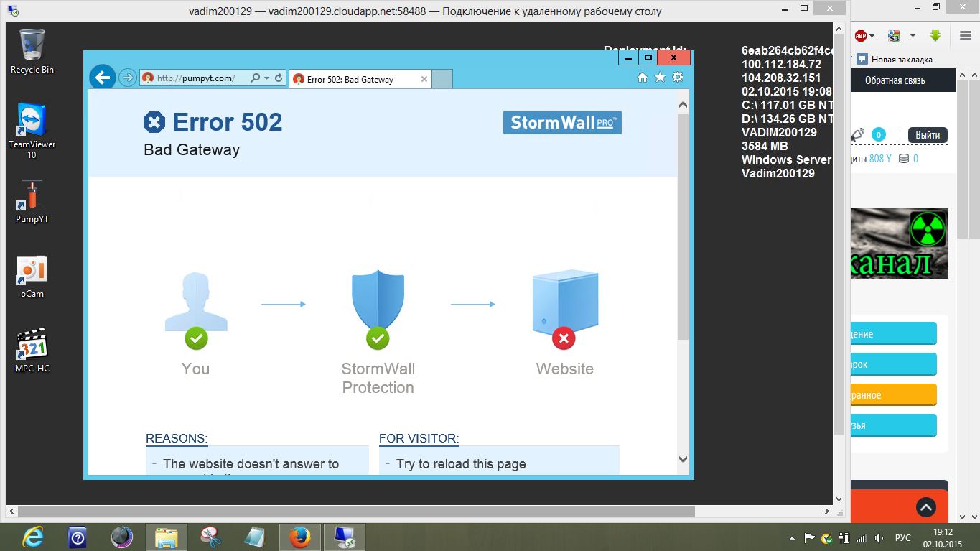Click the 'Обратная связь' link

tap(895, 80)
